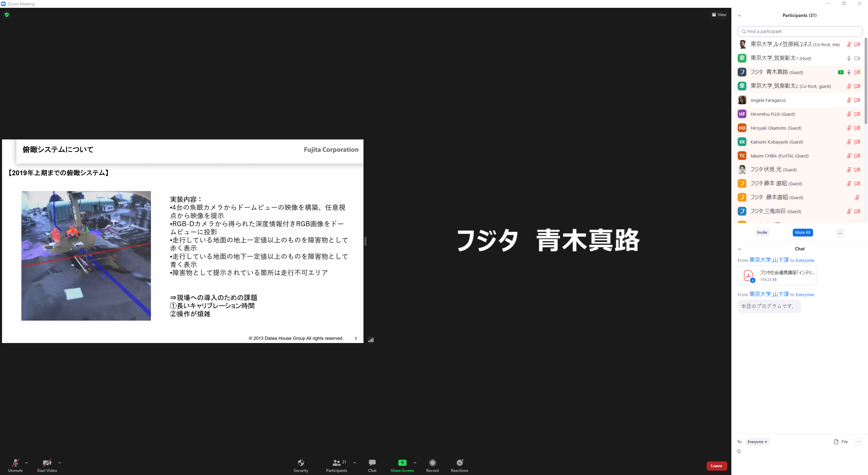Click the participants list scrollbar
868x475 pixels.
point(866,81)
